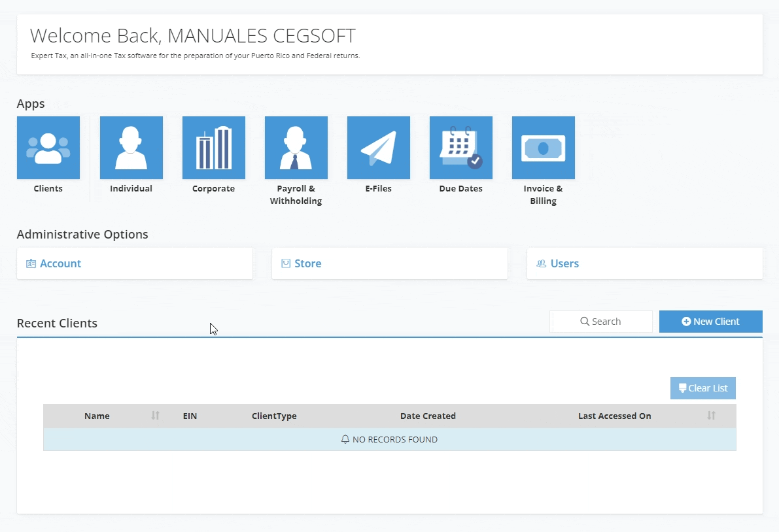Go to the Store administrative option
This screenshot has width=779, height=532.
tap(307, 264)
